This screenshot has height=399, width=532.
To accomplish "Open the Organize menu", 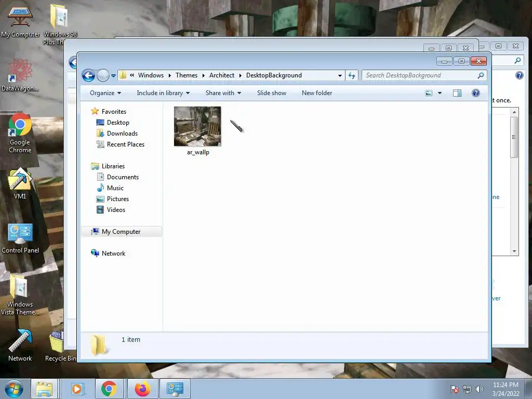I will 105,93.
